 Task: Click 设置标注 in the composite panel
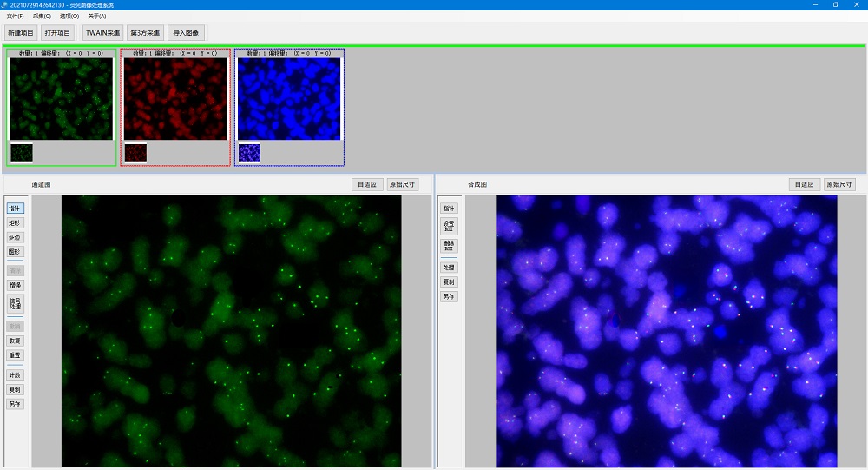pos(449,227)
